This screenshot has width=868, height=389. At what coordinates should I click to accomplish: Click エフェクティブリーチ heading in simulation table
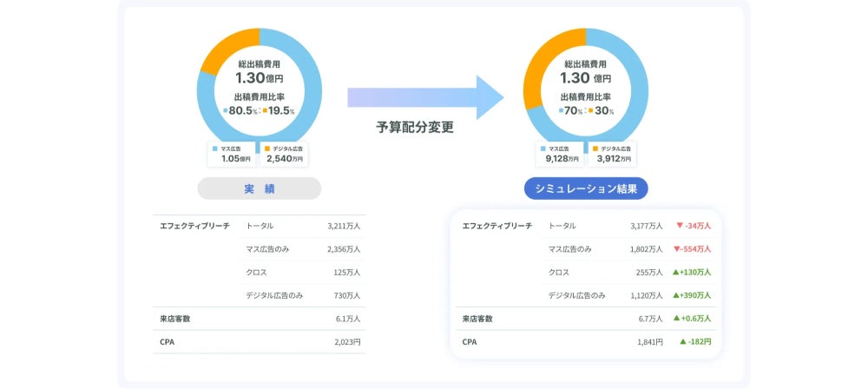click(x=497, y=226)
